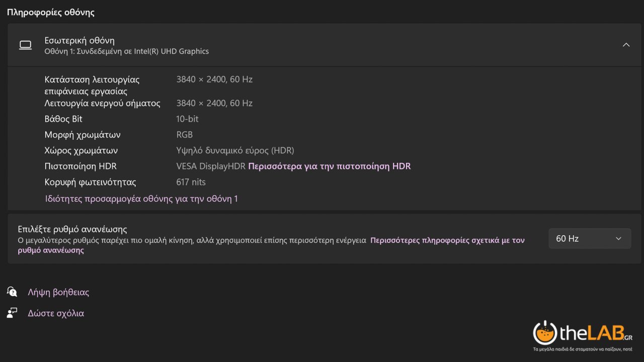Open the refresh rate dropdown showing 60 Hz
Screen dimensions: 644x362
(589, 238)
